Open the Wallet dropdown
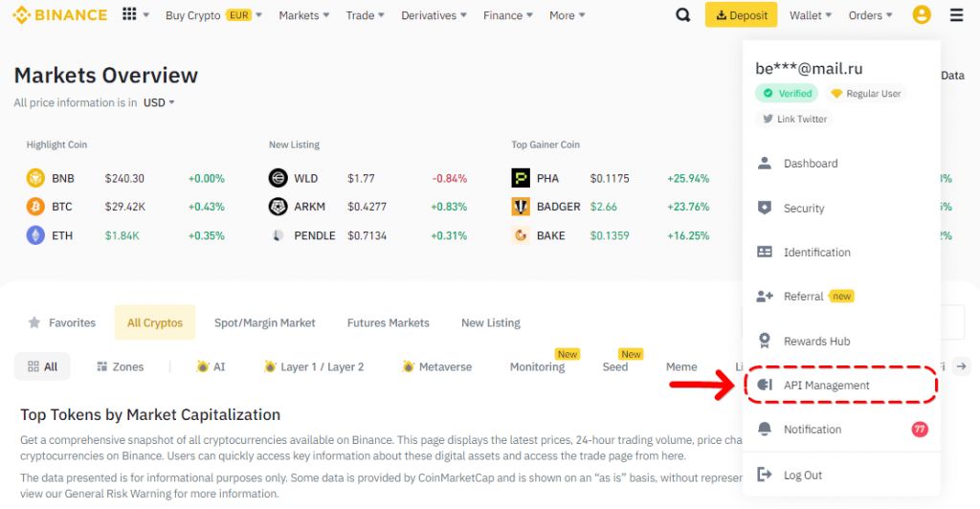Image resolution: width=980 pixels, height=509 pixels. point(811,15)
